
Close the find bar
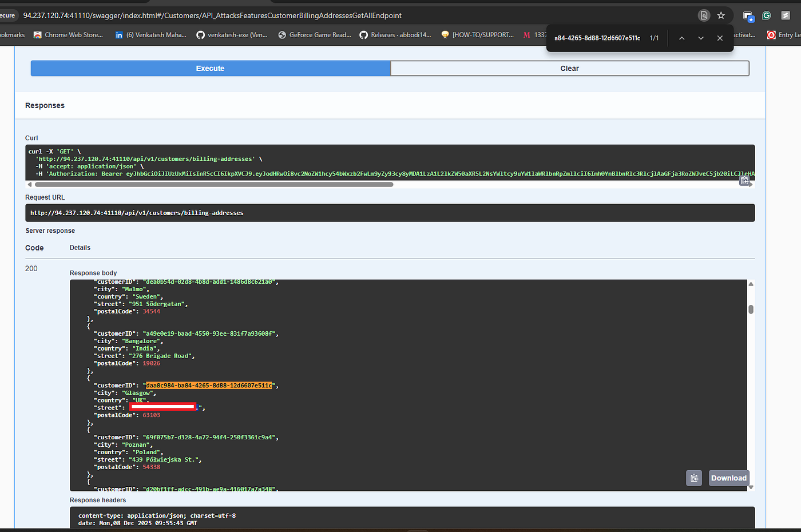point(720,38)
